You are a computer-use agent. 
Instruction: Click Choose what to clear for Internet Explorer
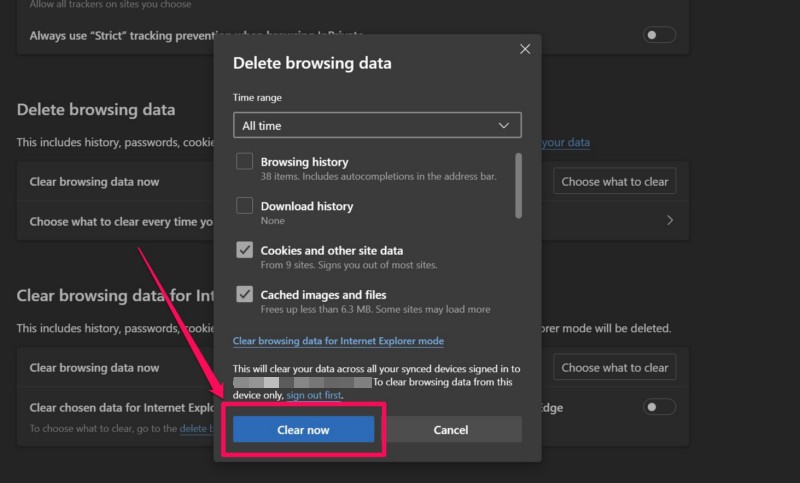(x=614, y=367)
